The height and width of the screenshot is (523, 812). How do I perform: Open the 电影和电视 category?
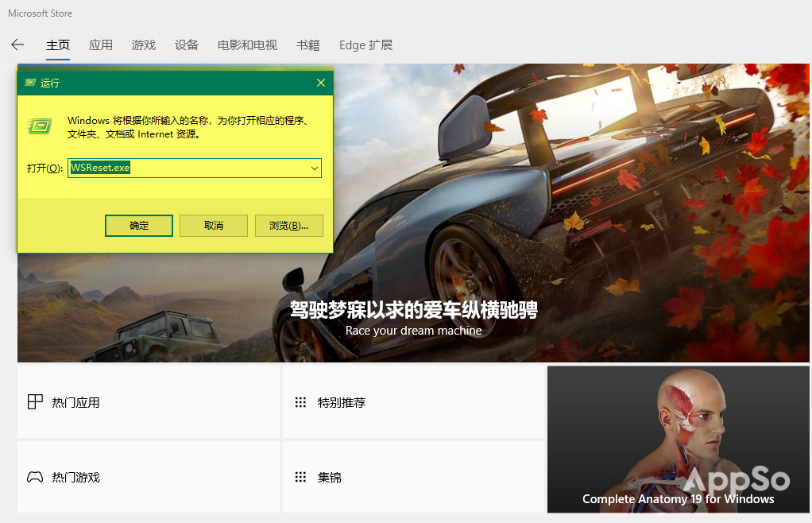pyautogui.click(x=246, y=45)
